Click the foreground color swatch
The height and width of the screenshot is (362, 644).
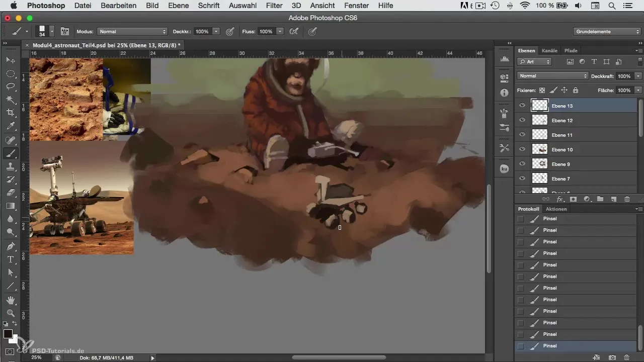(x=8, y=334)
